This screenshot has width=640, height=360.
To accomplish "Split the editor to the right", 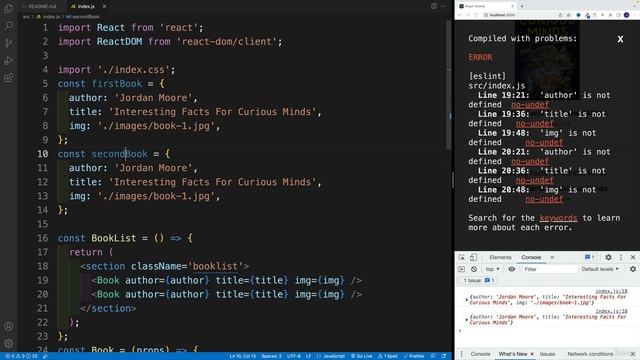I will click(x=434, y=6).
